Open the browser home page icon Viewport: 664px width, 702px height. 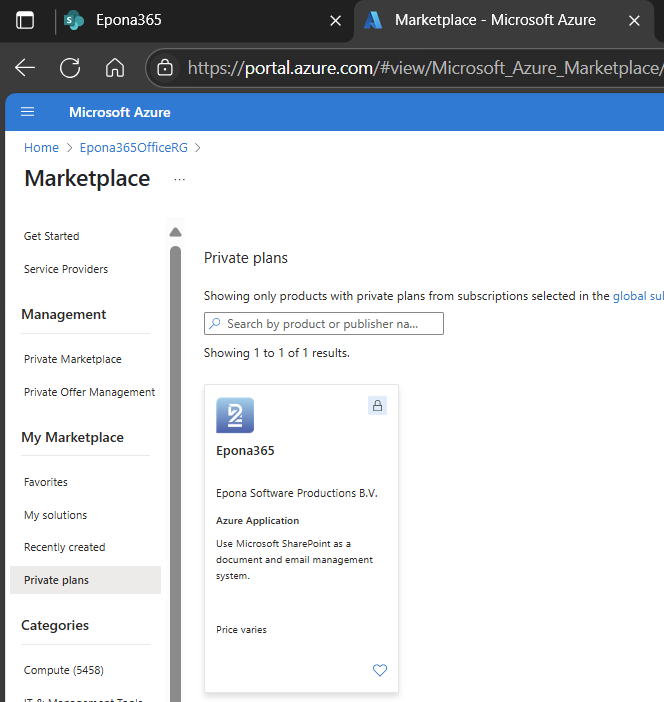115,68
